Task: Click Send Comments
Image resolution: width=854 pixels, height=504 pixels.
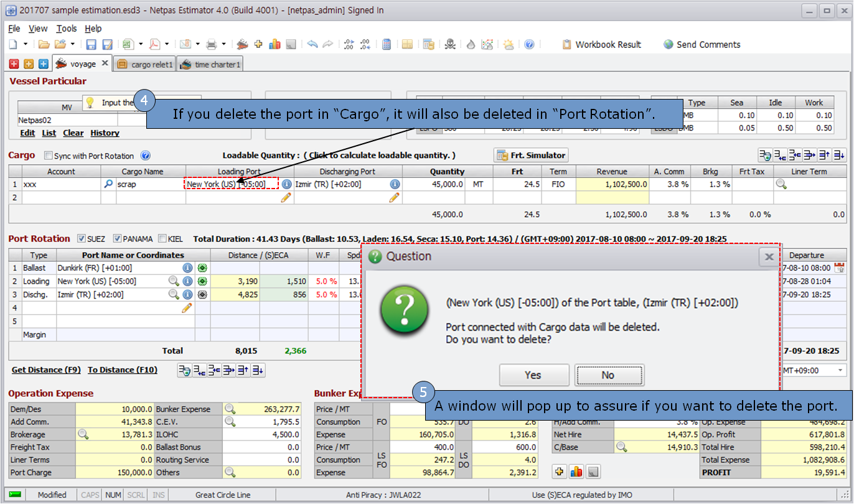Action: [x=701, y=44]
